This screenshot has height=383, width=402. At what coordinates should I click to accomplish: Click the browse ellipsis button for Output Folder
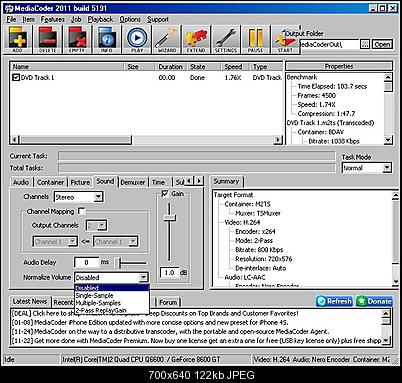click(x=365, y=44)
